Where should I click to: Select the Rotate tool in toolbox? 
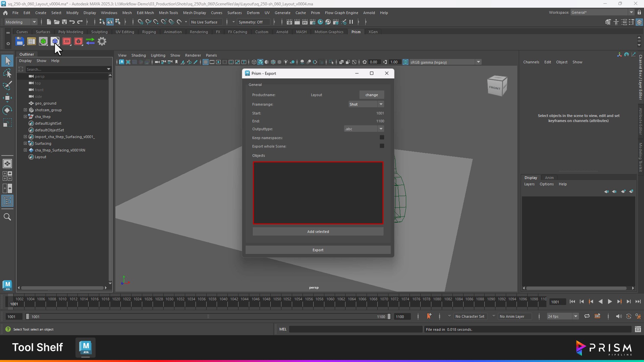coord(7,110)
